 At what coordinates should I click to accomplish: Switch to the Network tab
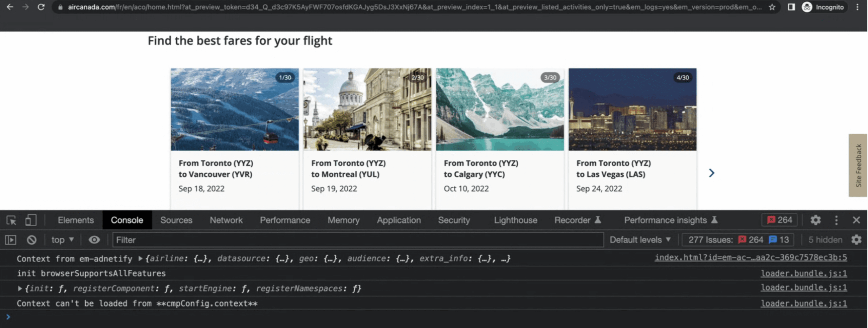pos(226,220)
